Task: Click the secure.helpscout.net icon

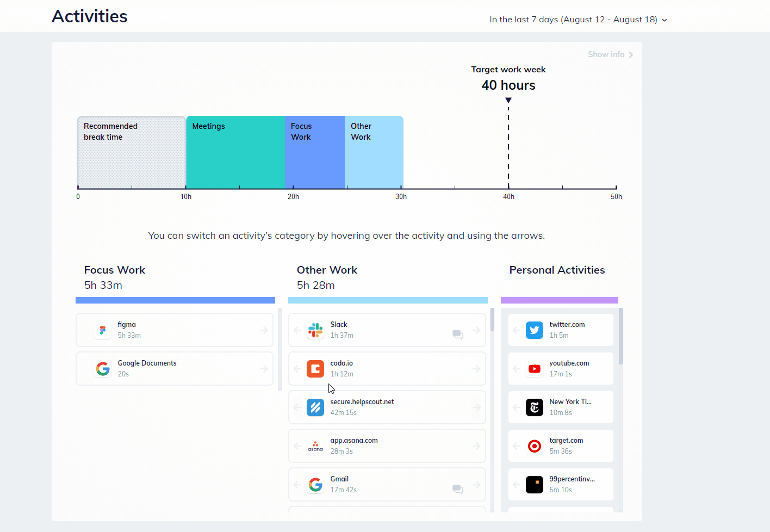Action: coord(315,407)
